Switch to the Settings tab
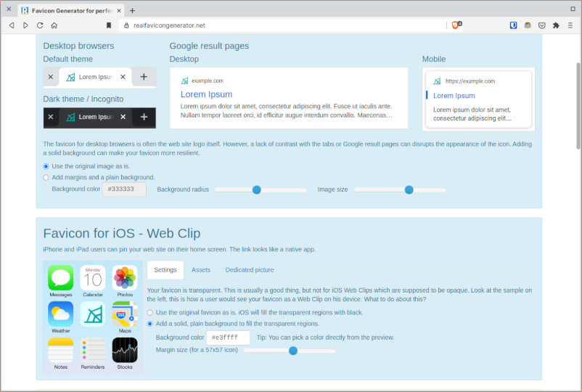This screenshot has height=392, width=582. click(x=165, y=270)
